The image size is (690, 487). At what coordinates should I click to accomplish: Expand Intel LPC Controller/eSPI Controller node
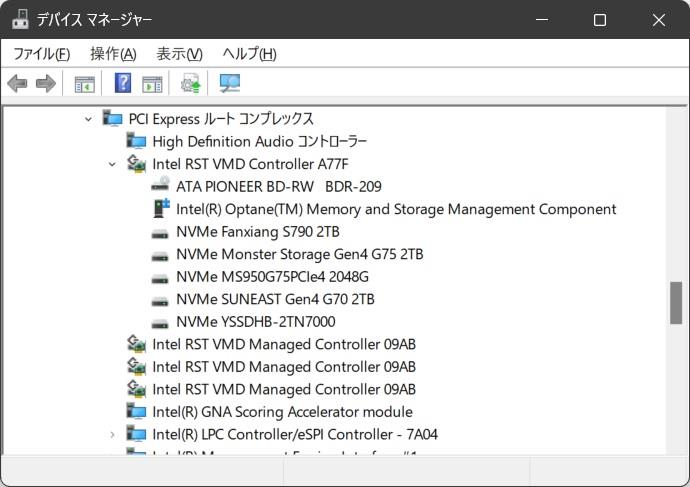tap(112, 435)
